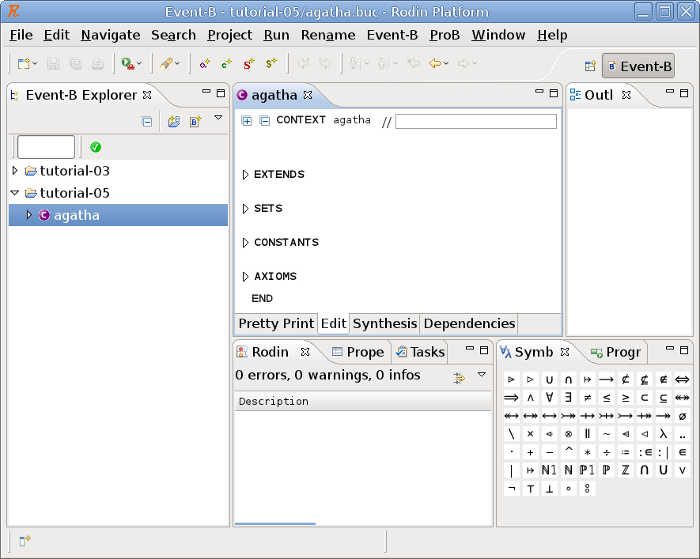The image size is (700, 559).
Task: Insert the equivalence ⇔ symbol
Action: click(x=682, y=380)
